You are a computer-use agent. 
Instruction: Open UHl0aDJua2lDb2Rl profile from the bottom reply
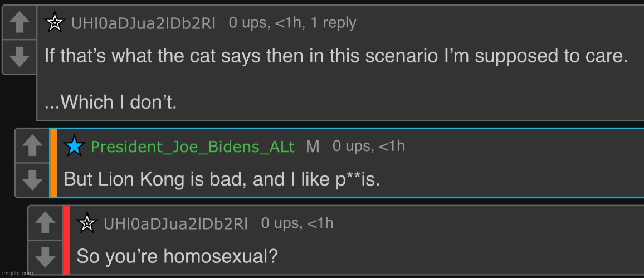click(x=176, y=224)
